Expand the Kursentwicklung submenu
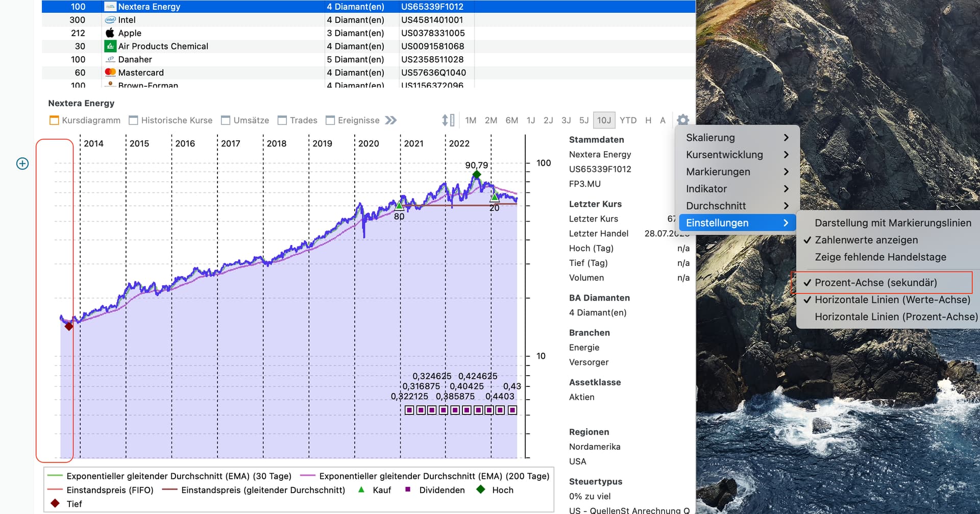 pyautogui.click(x=738, y=155)
